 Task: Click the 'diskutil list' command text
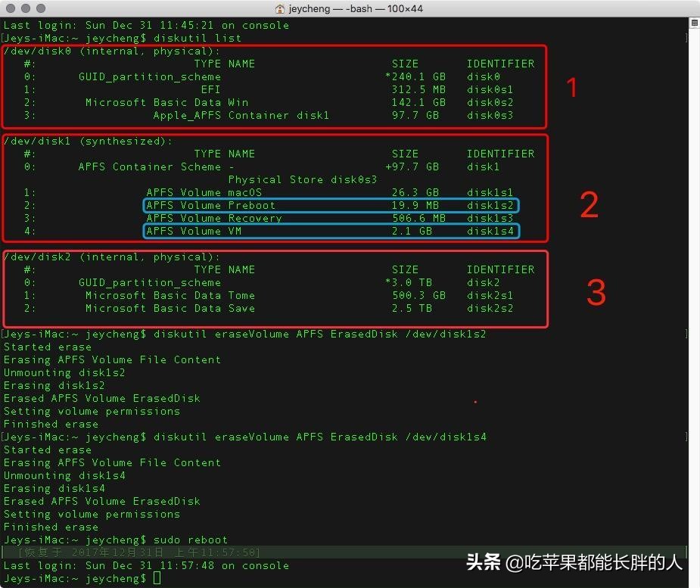tap(198, 39)
